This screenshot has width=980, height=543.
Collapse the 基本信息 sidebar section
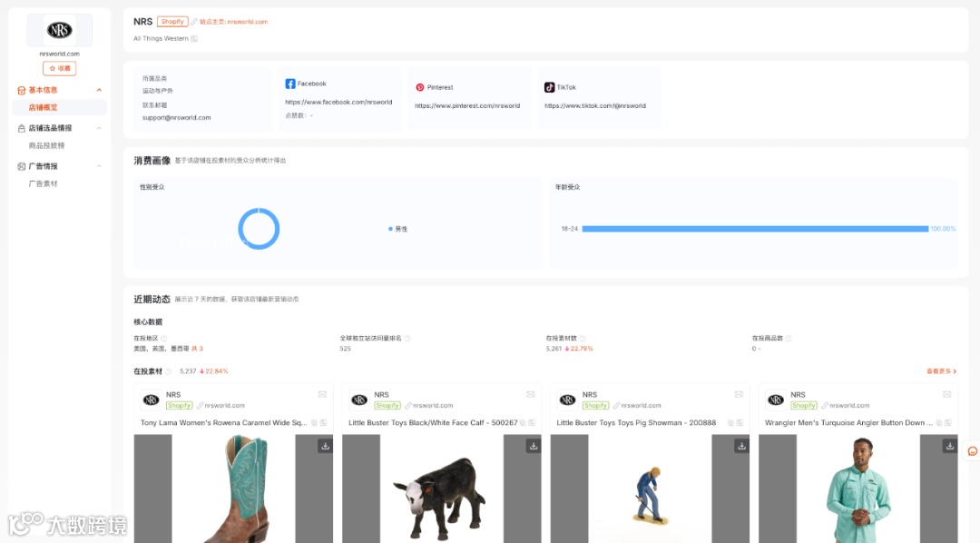(x=100, y=90)
